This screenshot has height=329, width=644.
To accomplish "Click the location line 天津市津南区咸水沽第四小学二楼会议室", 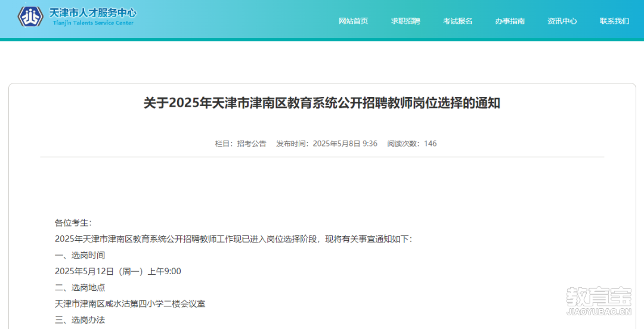I will [x=130, y=304].
